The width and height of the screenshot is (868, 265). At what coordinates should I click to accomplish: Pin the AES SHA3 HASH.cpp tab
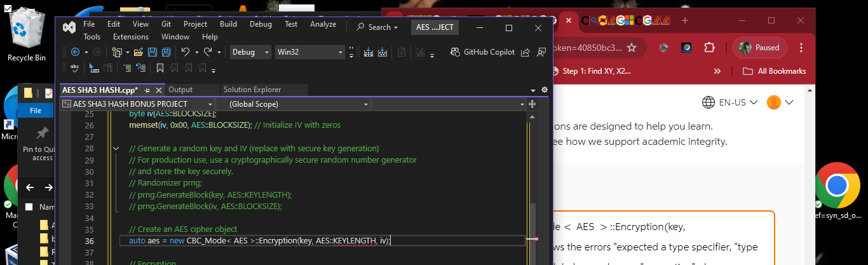pyautogui.click(x=147, y=90)
